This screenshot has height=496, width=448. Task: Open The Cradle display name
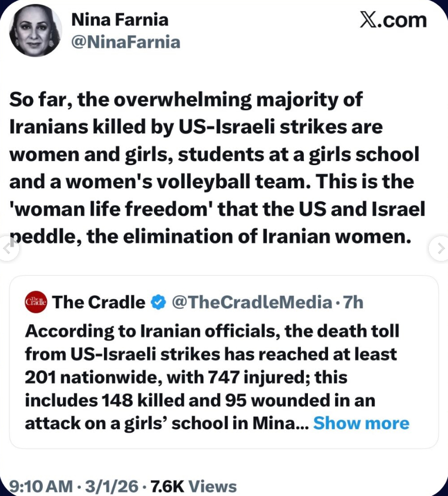coord(98,303)
